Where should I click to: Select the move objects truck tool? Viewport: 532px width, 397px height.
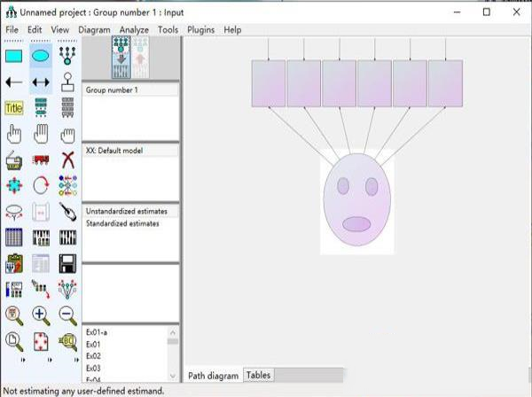[41, 160]
